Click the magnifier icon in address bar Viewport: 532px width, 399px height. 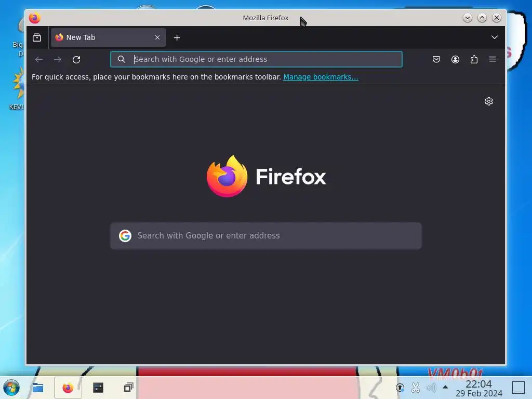122,59
